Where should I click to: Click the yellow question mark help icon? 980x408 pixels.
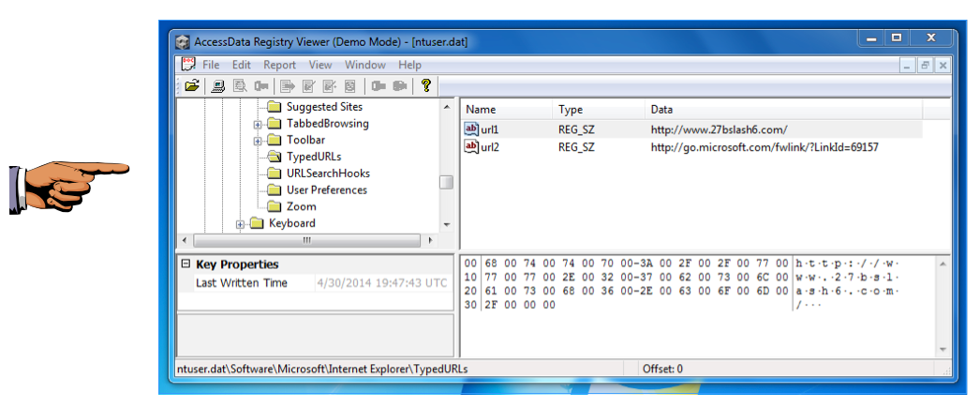(426, 85)
